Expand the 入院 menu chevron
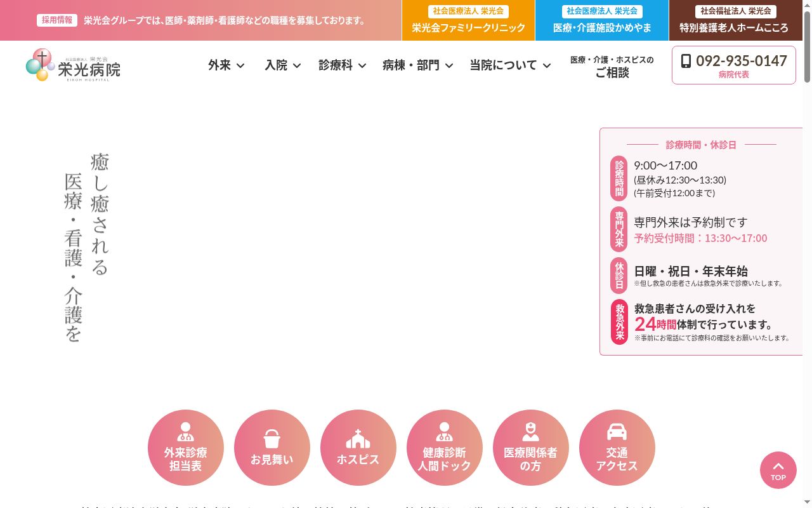 point(297,65)
